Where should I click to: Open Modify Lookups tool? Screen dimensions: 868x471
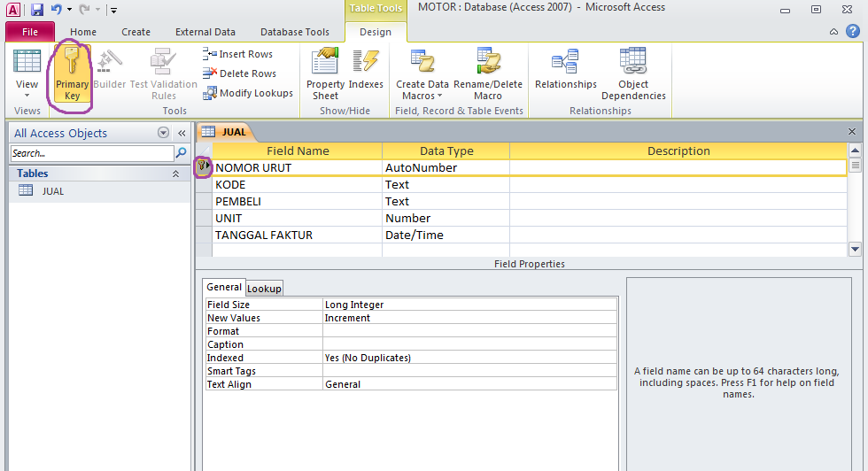(248, 93)
